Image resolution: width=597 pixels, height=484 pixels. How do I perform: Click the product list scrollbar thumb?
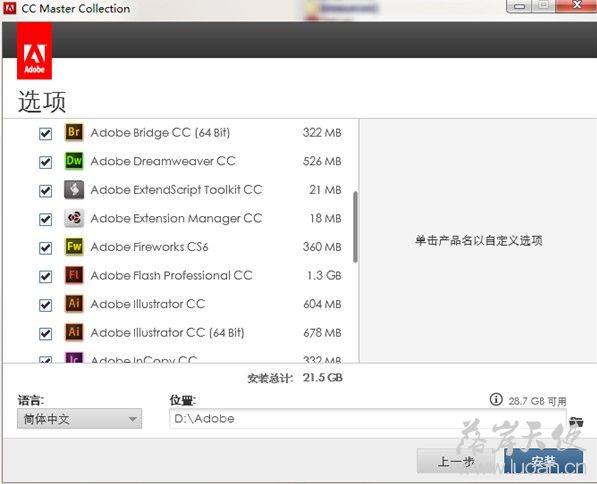coord(355,227)
